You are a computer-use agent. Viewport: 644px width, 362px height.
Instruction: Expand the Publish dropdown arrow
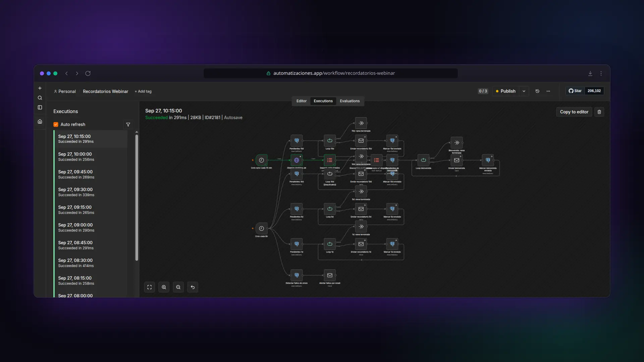click(x=524, y=91)
